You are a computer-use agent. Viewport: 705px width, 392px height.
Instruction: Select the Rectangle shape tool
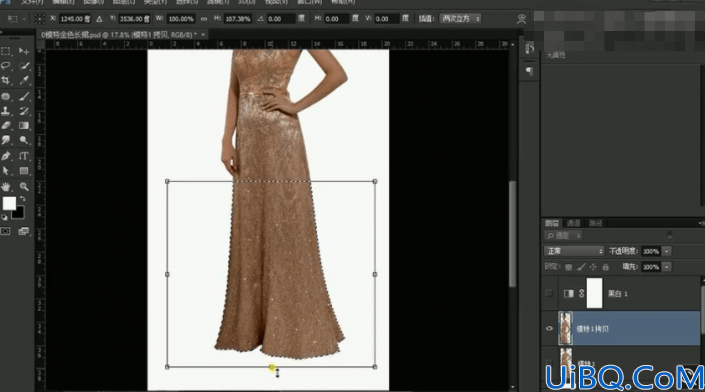(24, 171)
